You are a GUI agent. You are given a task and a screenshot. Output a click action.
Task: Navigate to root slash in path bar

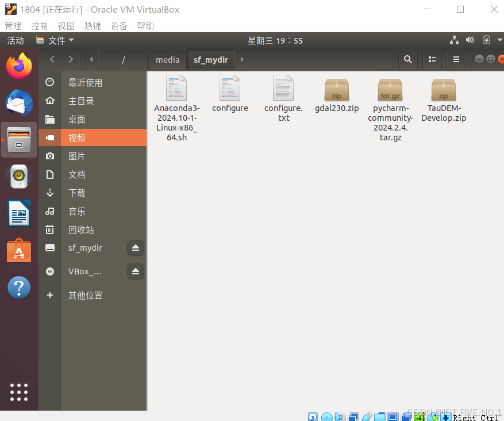(x=124, y=59)
